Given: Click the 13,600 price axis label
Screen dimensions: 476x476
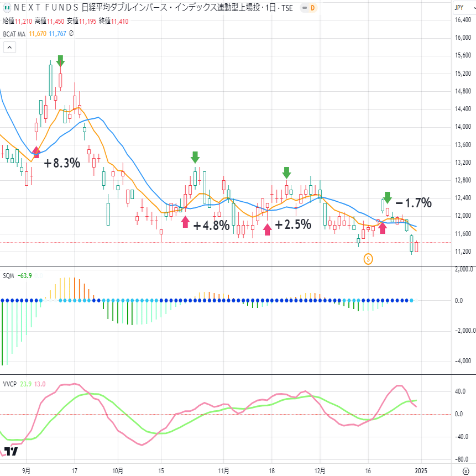Looking at the screenshot, I should click(463, 144).
